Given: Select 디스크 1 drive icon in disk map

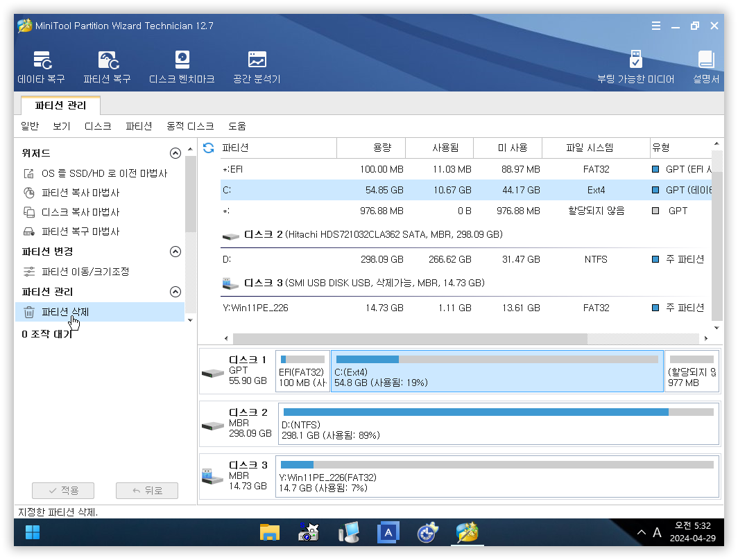Looking at the screenshot, I should tap(212, 374).
